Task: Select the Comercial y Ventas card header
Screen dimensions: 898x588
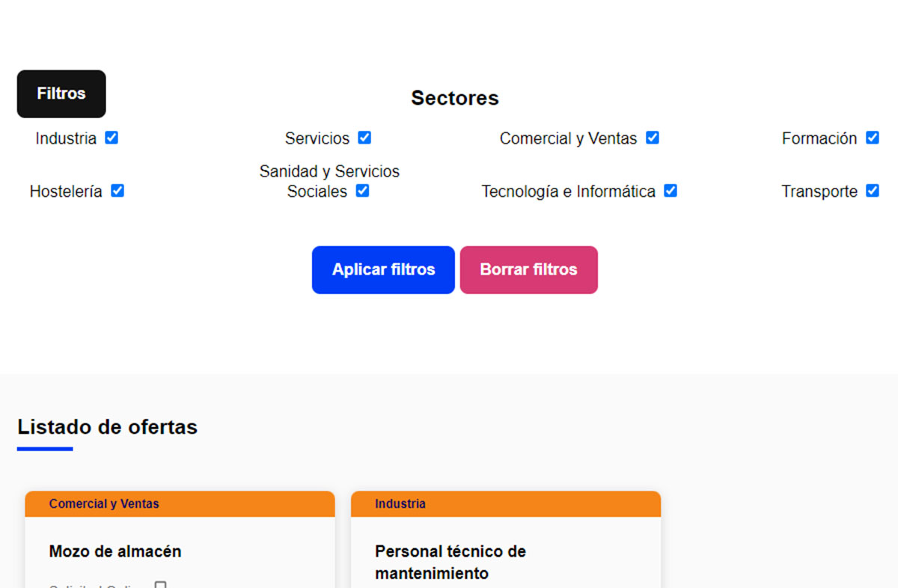Action: (180, 504)
